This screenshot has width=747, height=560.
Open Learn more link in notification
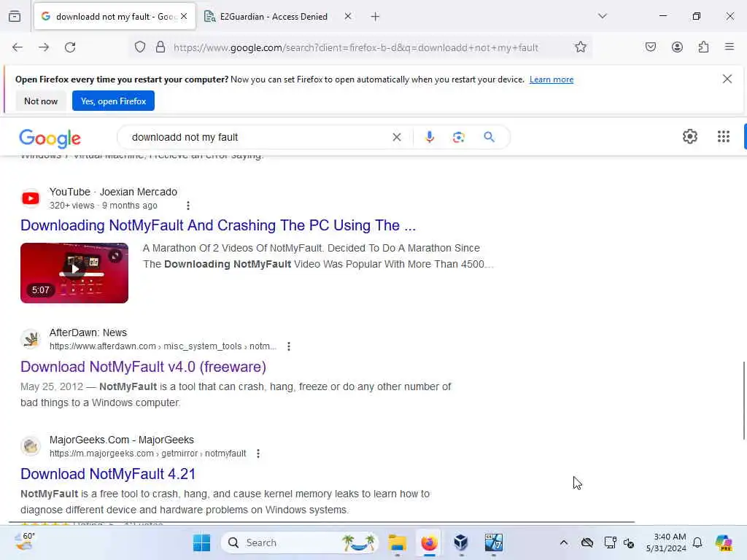pyautogui.click(x=551, y=79)
